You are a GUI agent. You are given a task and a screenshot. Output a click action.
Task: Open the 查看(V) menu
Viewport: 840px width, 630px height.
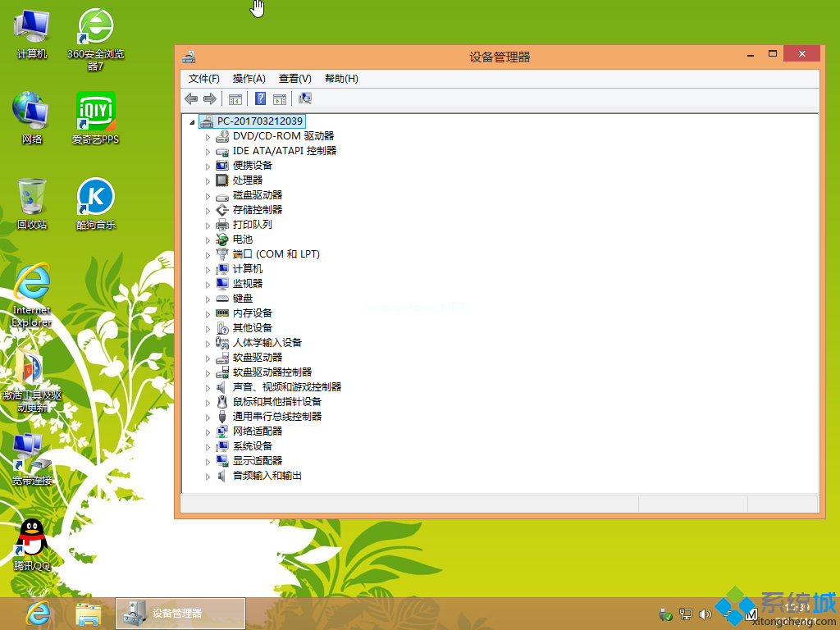pyautogui.click(x=294, y=78)
